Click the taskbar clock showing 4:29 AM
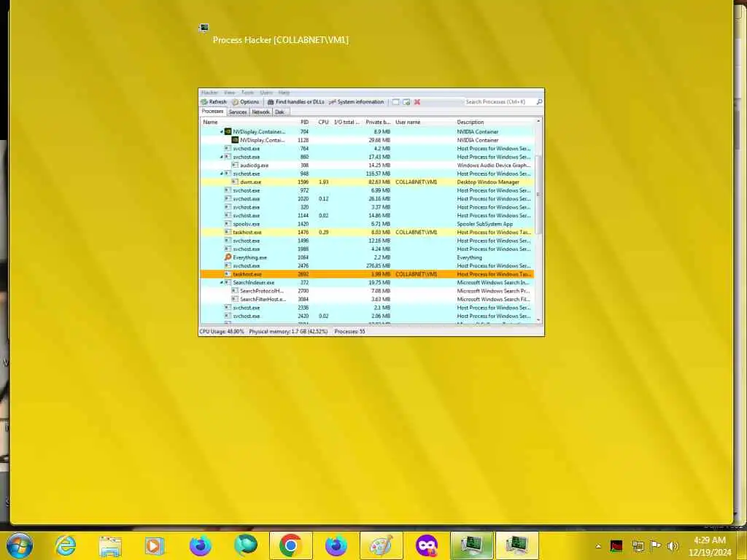747x560 pixels. point(710,546)
